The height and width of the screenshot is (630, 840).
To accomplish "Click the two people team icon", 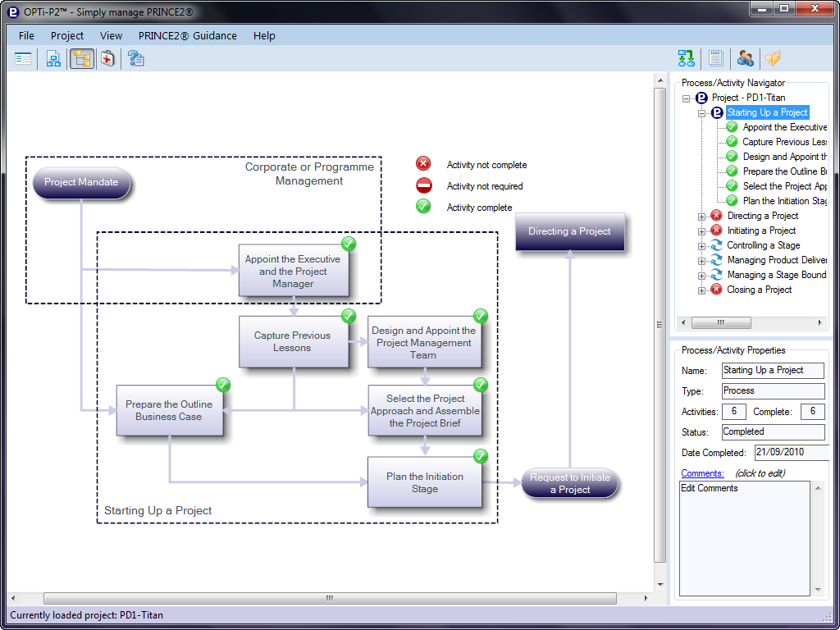I will pyautogui.click(x=745, y=58).
